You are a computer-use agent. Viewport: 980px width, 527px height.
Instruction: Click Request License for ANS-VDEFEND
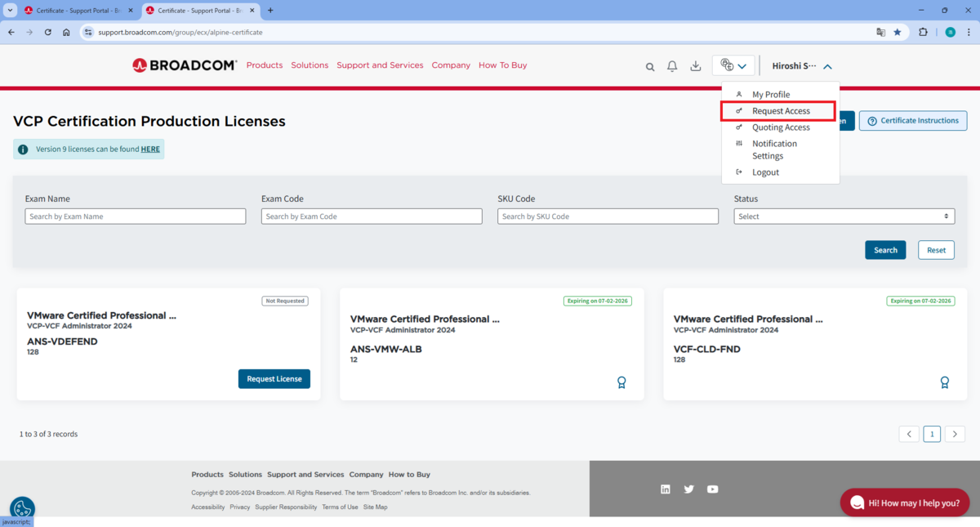pos(274,379)
